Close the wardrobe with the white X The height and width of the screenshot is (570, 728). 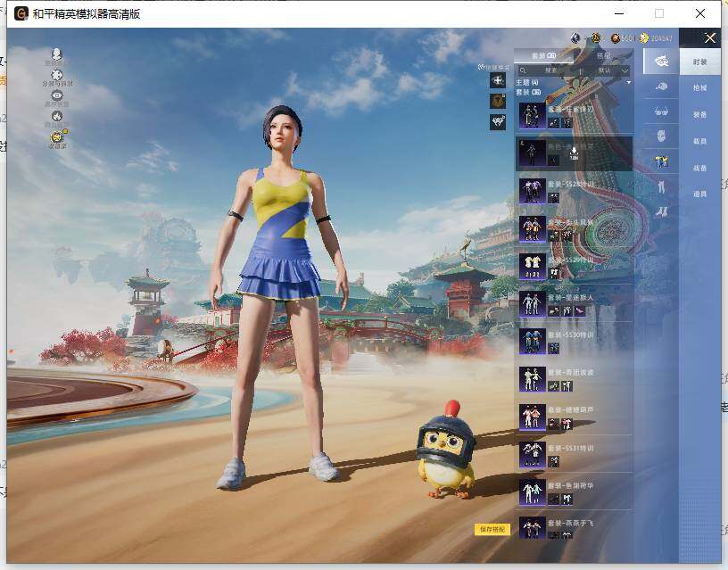click(709, 38)
